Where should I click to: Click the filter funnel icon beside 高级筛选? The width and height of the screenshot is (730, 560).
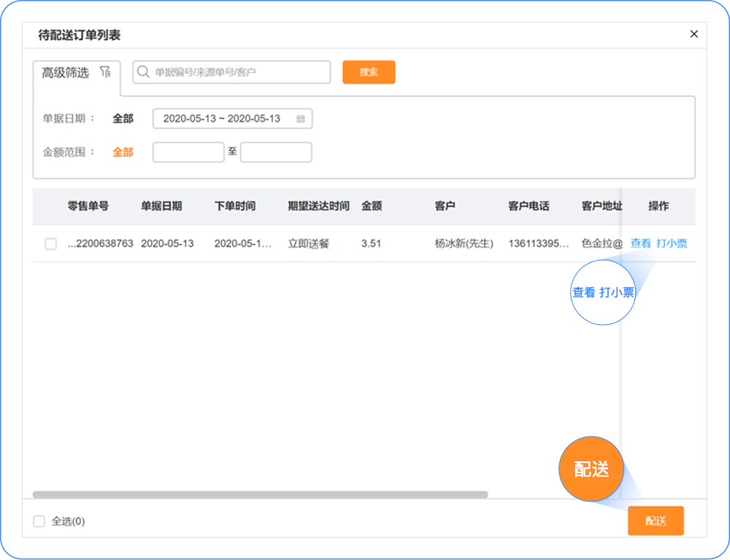point(105,72)
